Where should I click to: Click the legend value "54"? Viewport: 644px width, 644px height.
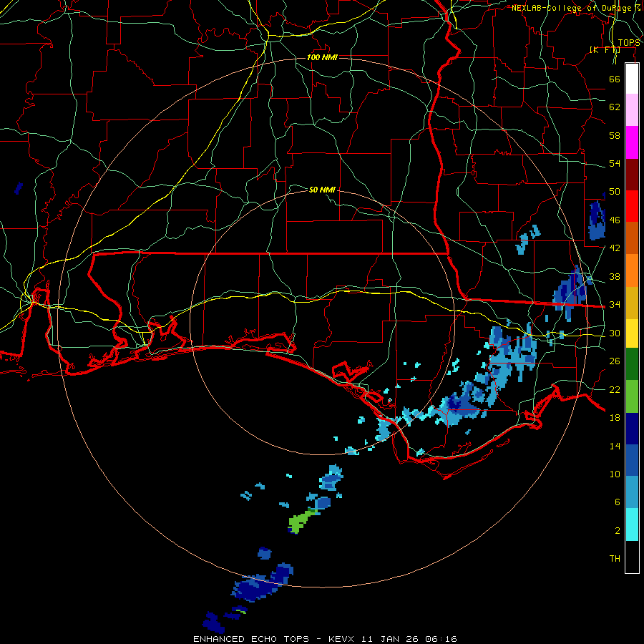coord(615,163)
